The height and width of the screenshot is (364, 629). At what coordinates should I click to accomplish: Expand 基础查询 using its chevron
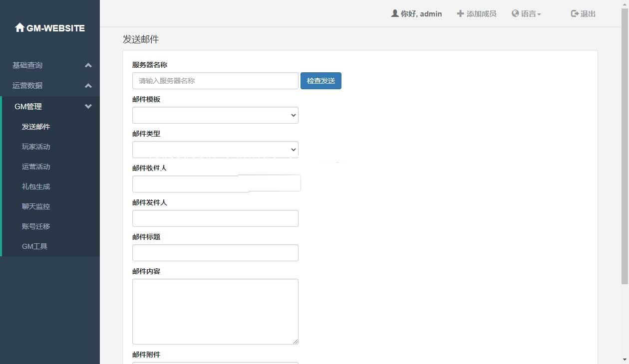[x=88, y=65]
